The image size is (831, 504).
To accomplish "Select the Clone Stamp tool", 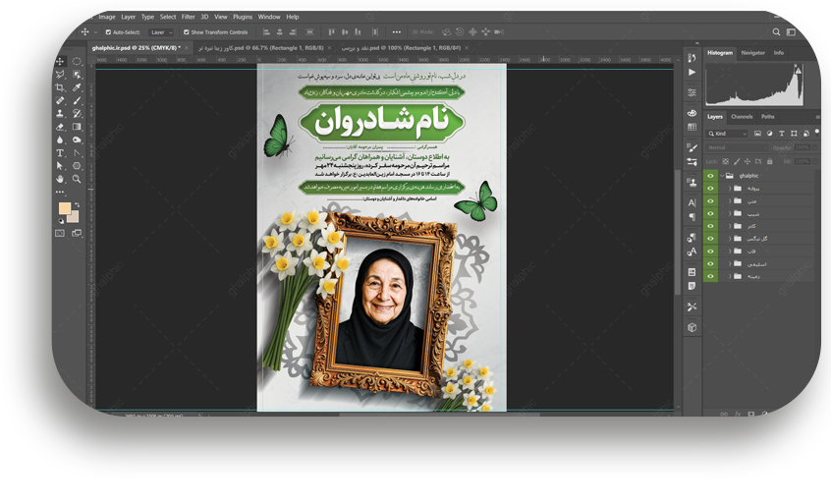I will tap(60, 113).
